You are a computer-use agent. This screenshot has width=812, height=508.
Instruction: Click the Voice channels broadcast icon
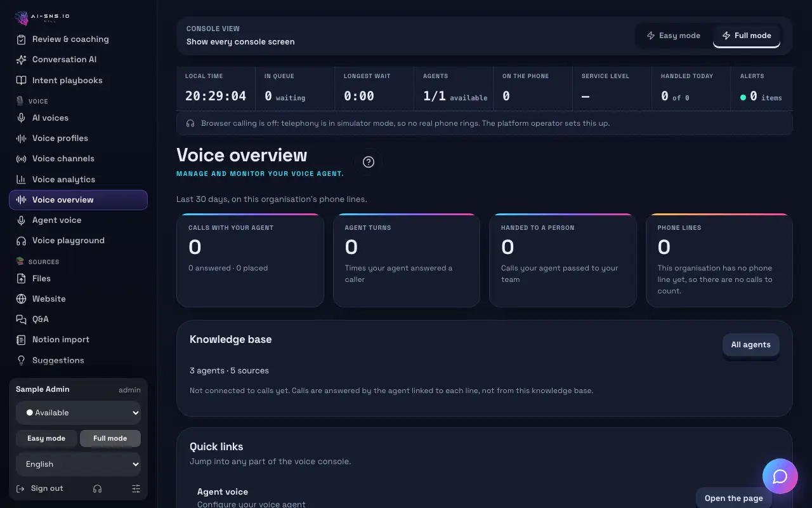pos(22,159)
